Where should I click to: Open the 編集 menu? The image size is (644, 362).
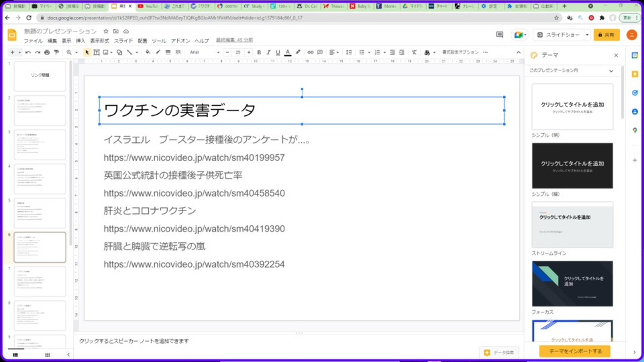52,41
